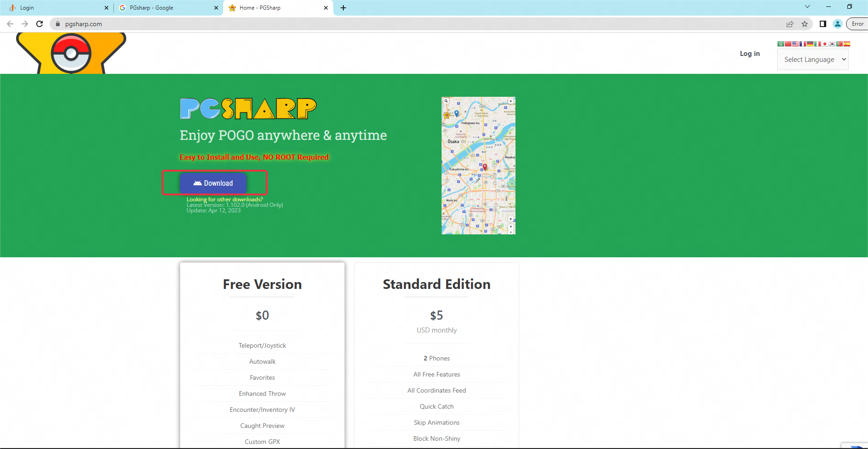Viewport: 868px width, 449px height.
Task: Close the PGsharp - Google tab
Action: click(x=216, y=8)
